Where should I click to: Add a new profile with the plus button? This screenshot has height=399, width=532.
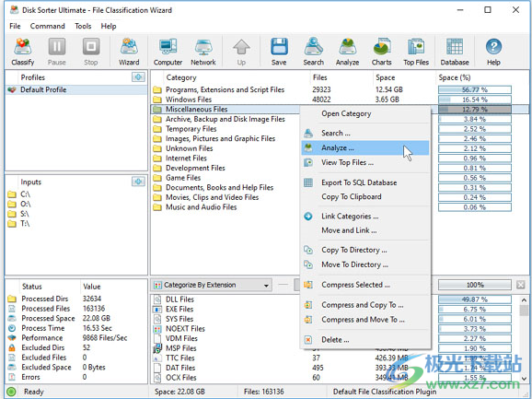point(138,77)
